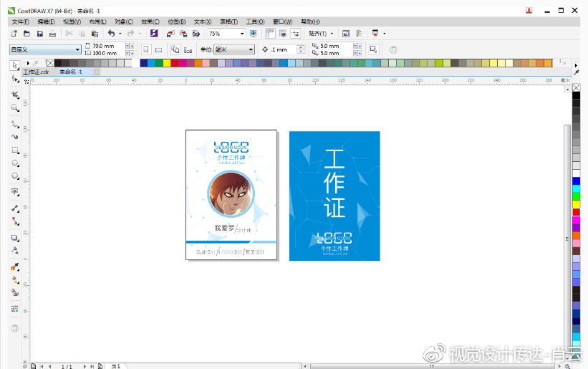Open the 对象(C) menu
Image resolution: width=588 pixels, height=369 pixels.
[124, 21]
